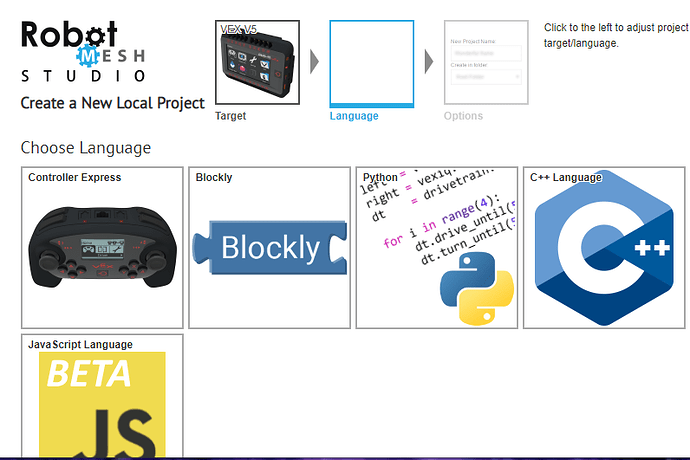
Task: Click the adjust project target/language hint text
Action: coord(616,35)
